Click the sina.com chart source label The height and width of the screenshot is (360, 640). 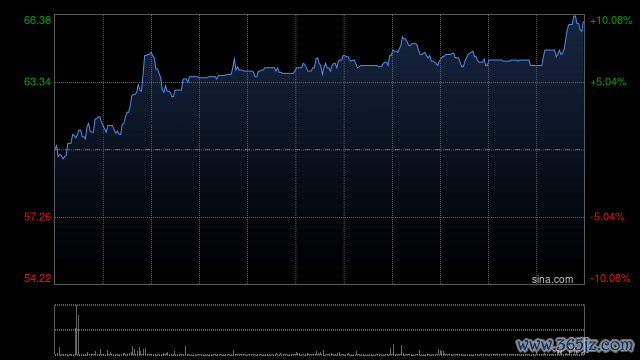coord(552,279)
